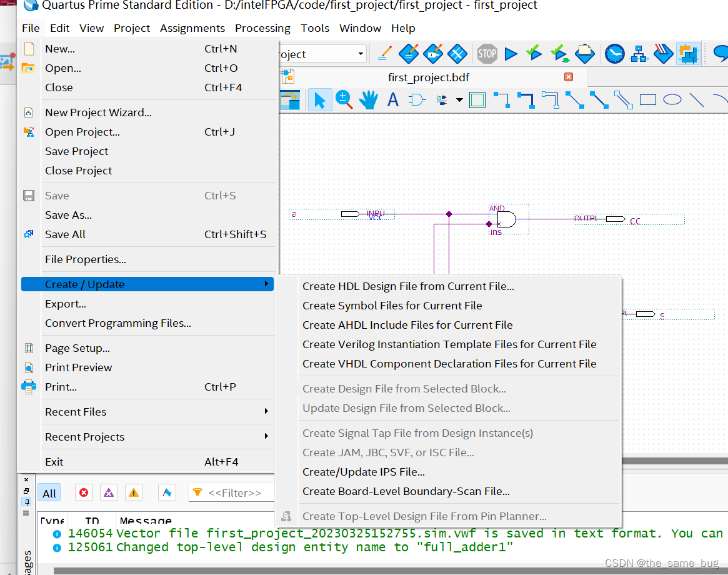Viewport: 728px width, 575px height.
Task: Open the Timing Analyzer clock icon
Action: tap(615, 54)
